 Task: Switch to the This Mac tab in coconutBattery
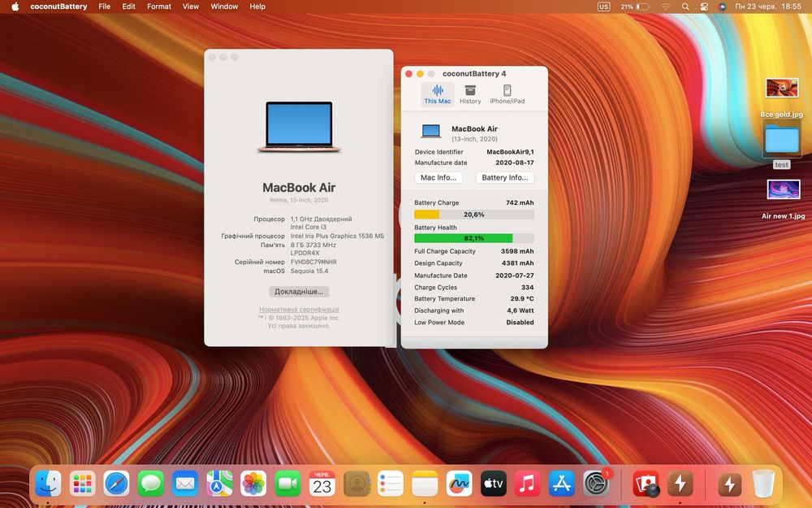pos(438,94)
